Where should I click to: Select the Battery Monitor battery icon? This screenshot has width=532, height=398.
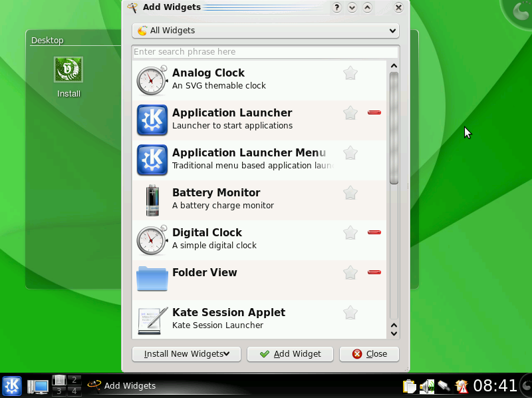152,200
